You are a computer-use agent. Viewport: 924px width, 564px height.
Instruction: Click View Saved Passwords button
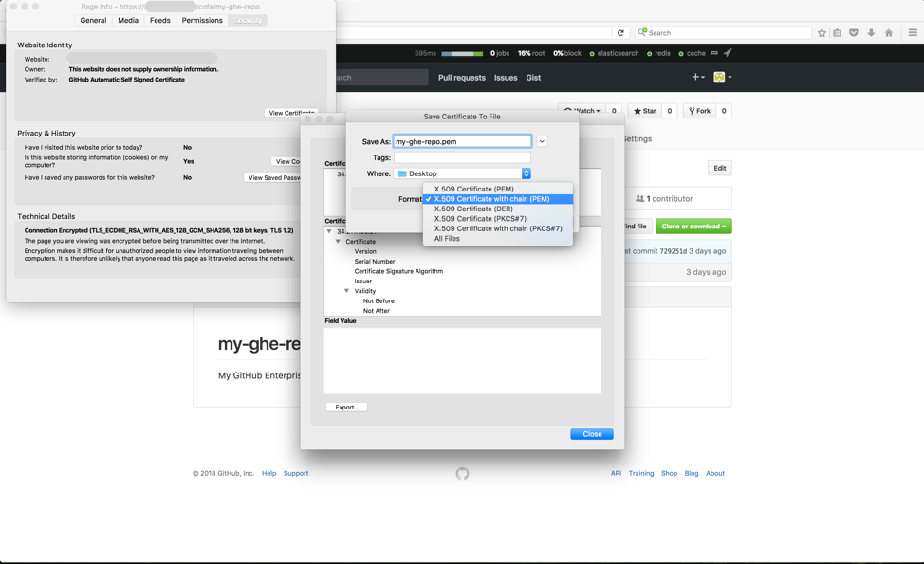pyautogui.click(x=274, y=178)
